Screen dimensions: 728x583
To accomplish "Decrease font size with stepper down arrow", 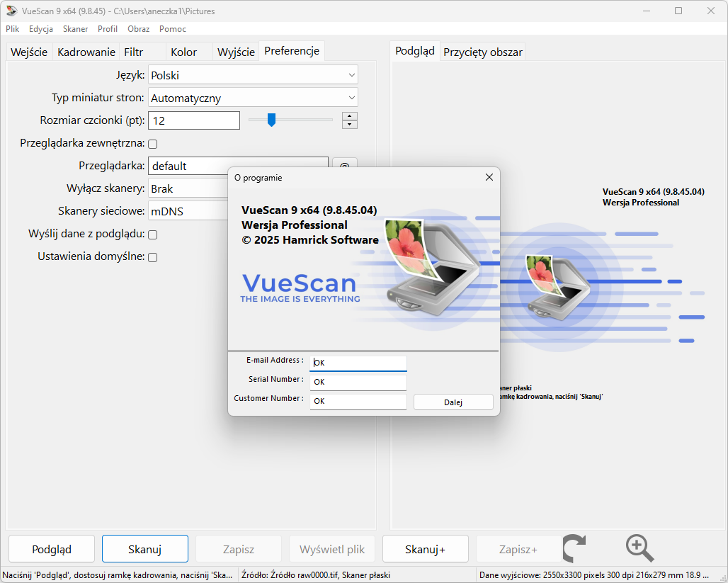I will (350, 125).
